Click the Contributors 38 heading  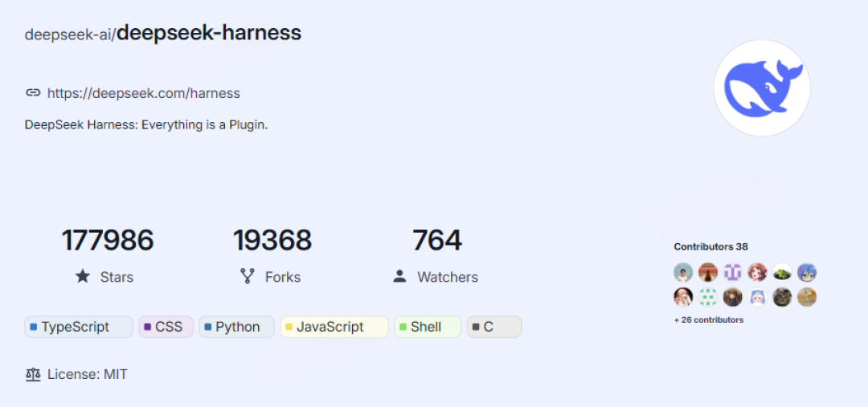tap(710, 246)
